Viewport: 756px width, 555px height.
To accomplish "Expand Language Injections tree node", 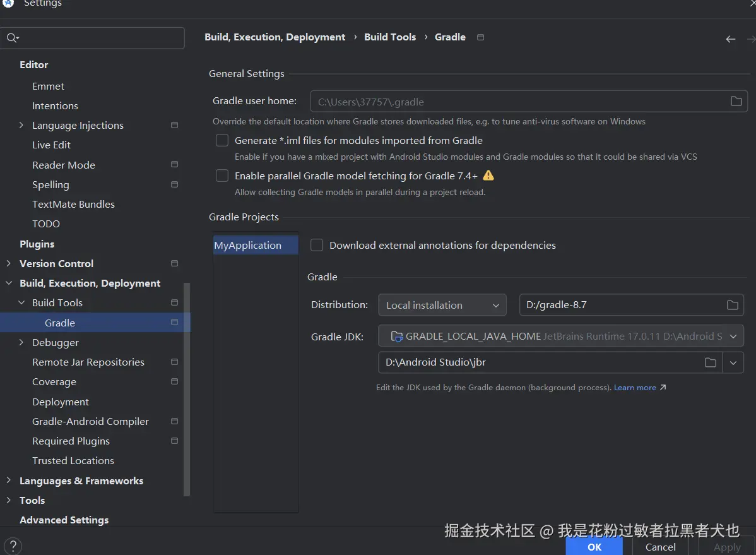I will tap(21, 125).
